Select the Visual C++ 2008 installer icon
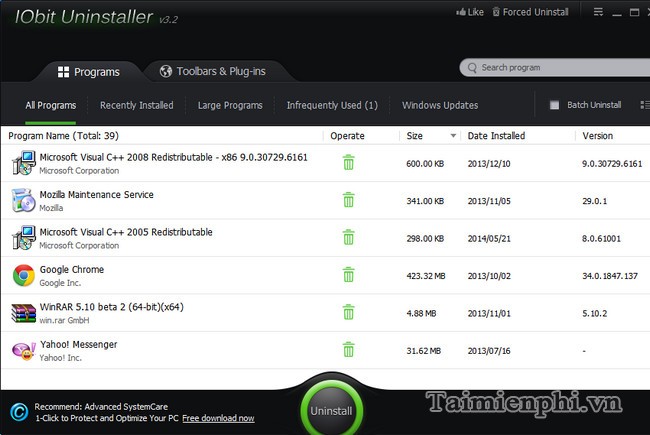This screenshot has height=435, width=650. click(24, 163)
